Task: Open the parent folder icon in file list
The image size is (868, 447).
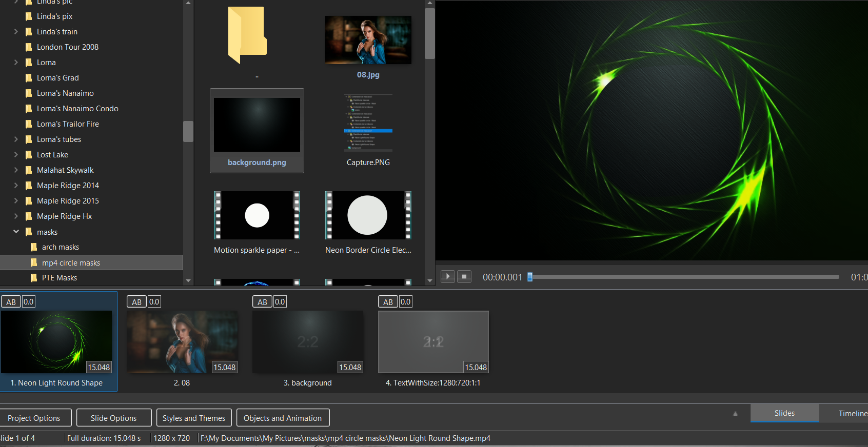Action: click(247, 35)
